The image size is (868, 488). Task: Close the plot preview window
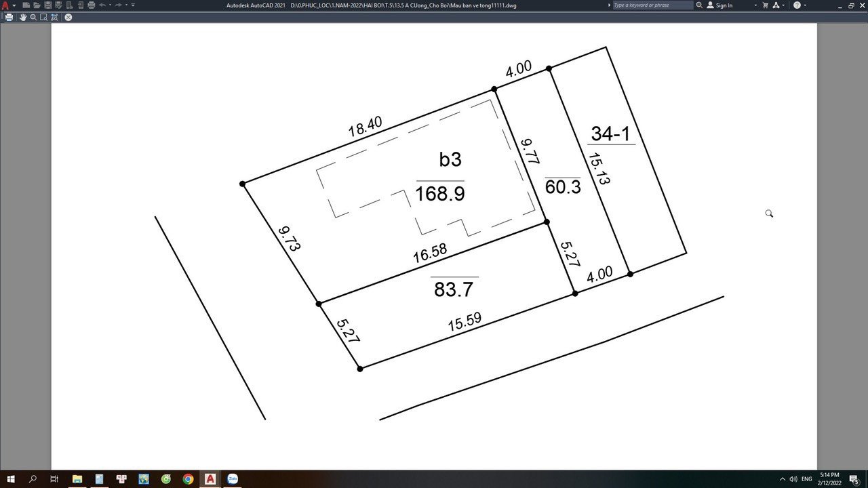(x=68, y=17)
